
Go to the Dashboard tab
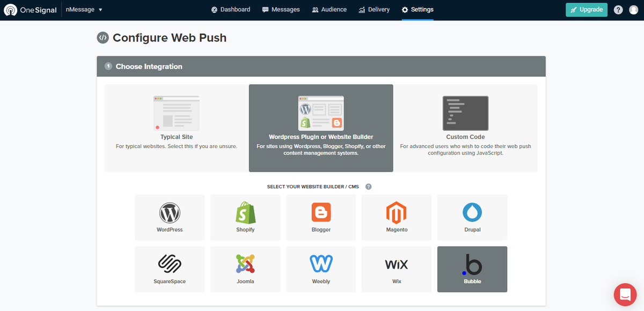pyautogui.click(x=230, y=10)
